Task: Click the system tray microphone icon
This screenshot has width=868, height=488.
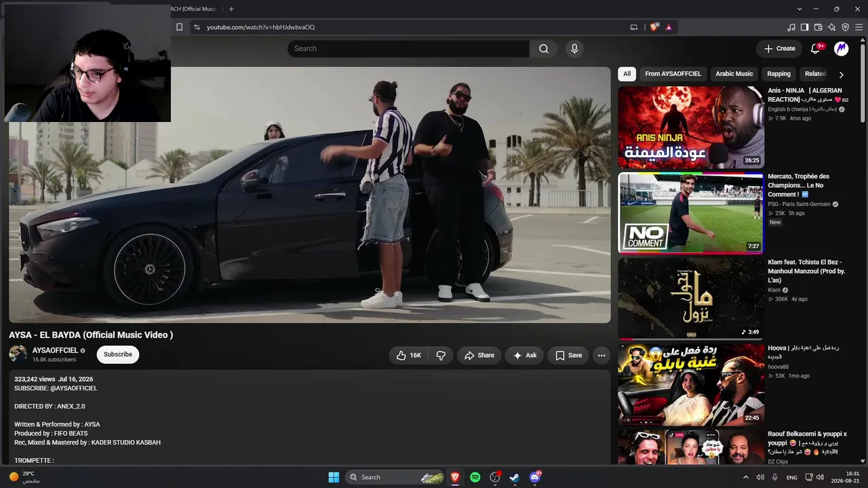Action: coord(774,477)
